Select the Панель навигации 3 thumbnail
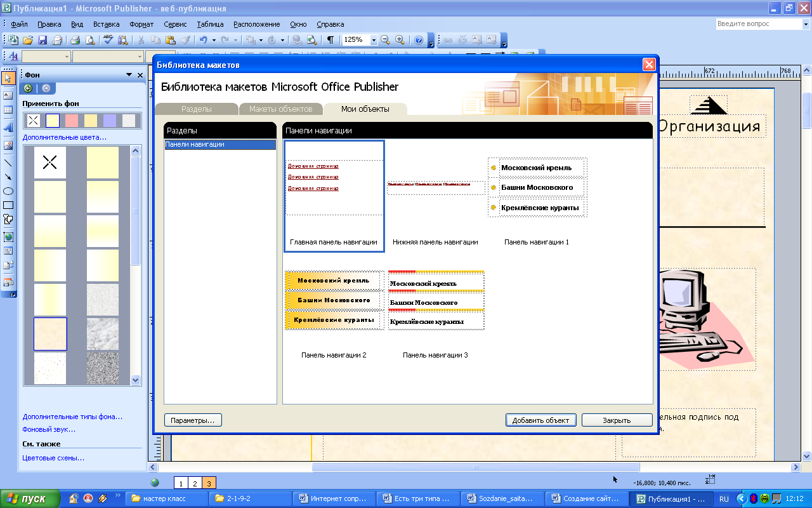 [x=435, y=309]
